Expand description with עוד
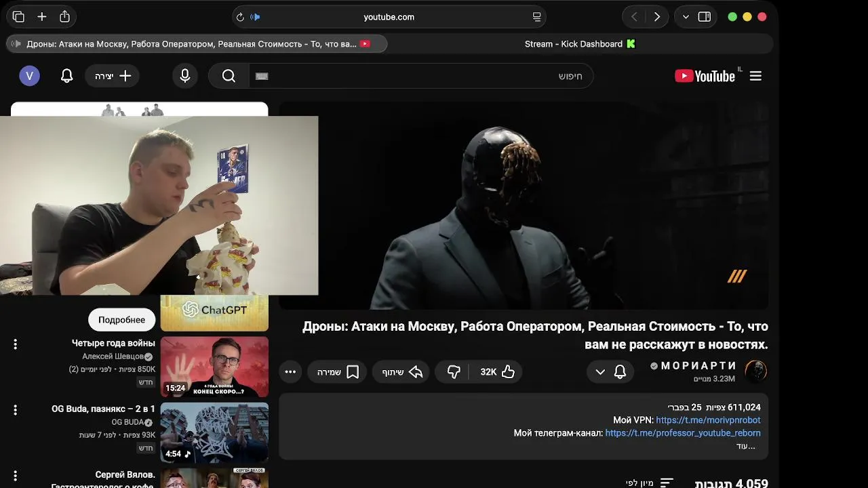The image size is (868, 488). coord(746,446)
